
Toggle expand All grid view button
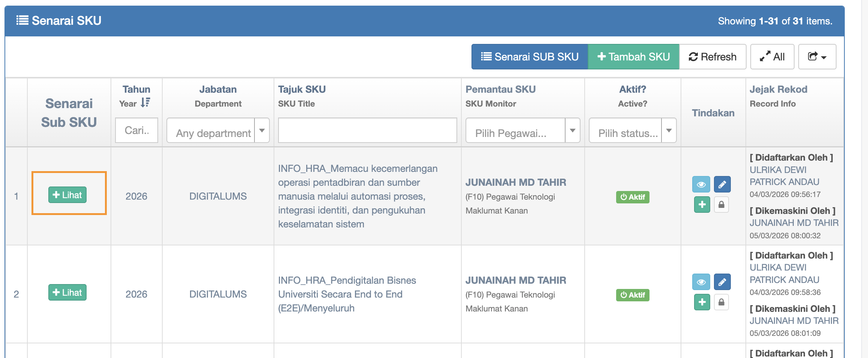772,57
